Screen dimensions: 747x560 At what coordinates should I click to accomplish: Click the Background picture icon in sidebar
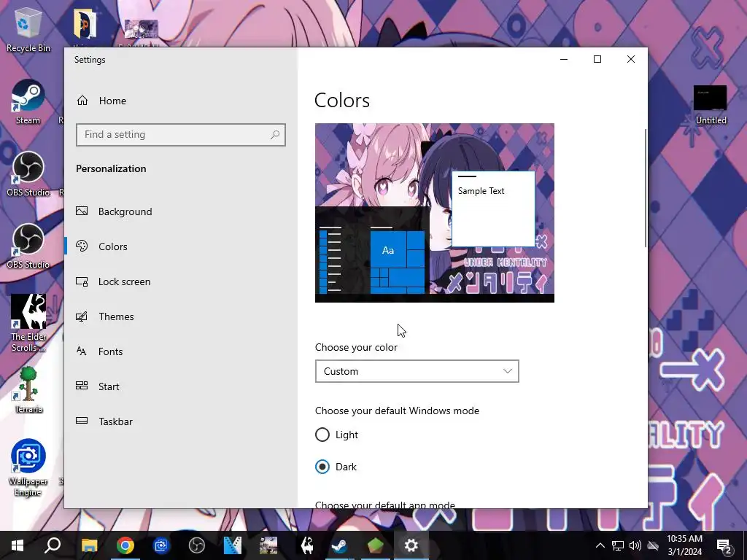82,211
